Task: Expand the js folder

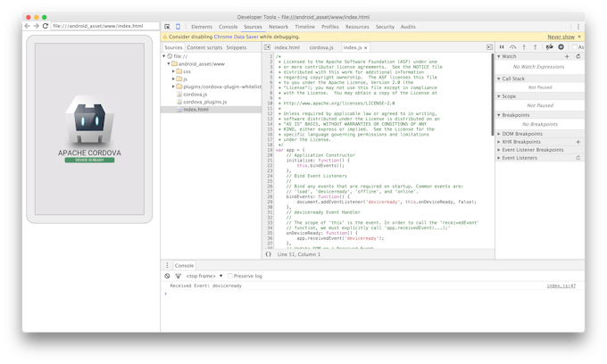Action: pos(173,79)
